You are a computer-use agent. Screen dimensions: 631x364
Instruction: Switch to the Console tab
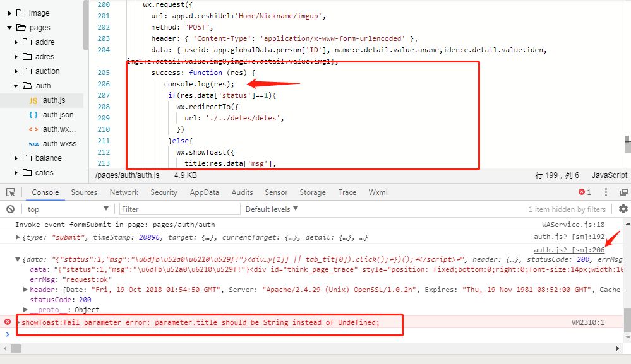45,192
